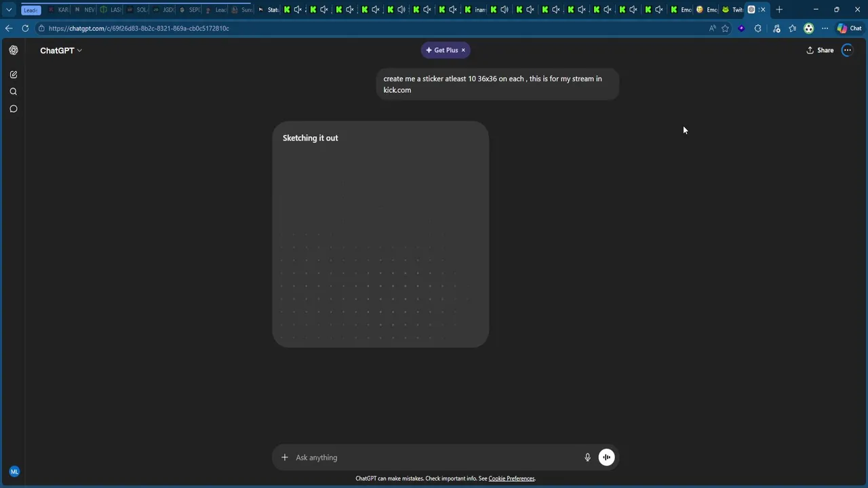868x488 pixels.
Task: Start voice mode waveform button
Action: (x=606, y=457)
